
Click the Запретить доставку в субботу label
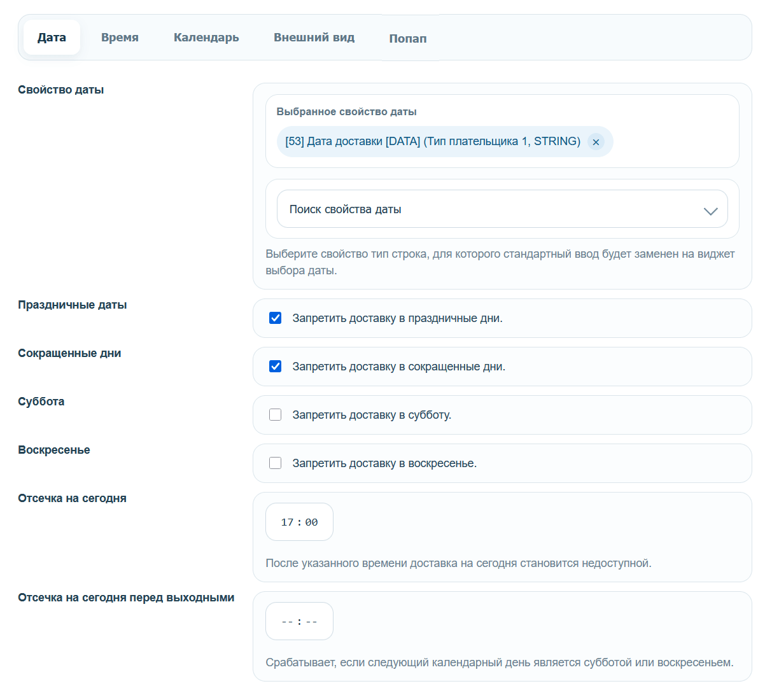pyautogui.click(x=372, y=415)
